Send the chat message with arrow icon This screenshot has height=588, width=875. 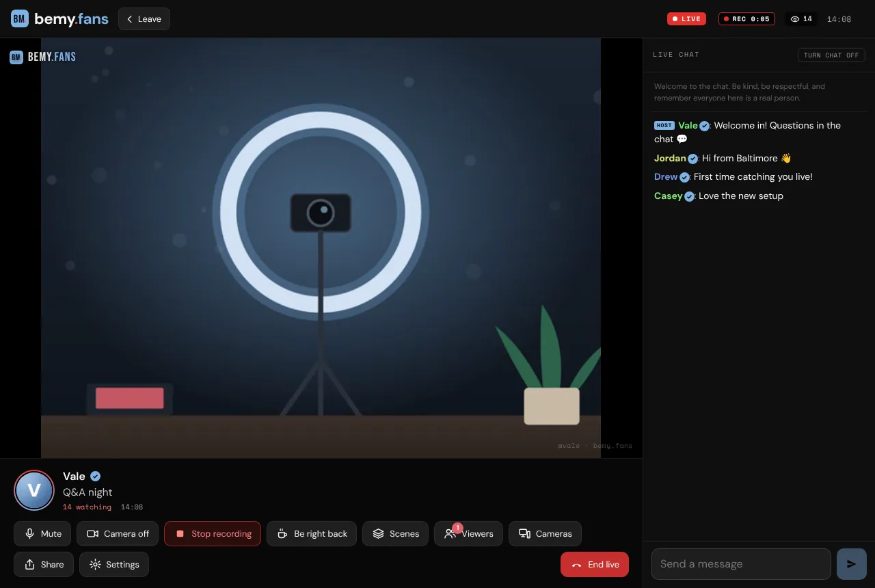[x=851, y=564]
